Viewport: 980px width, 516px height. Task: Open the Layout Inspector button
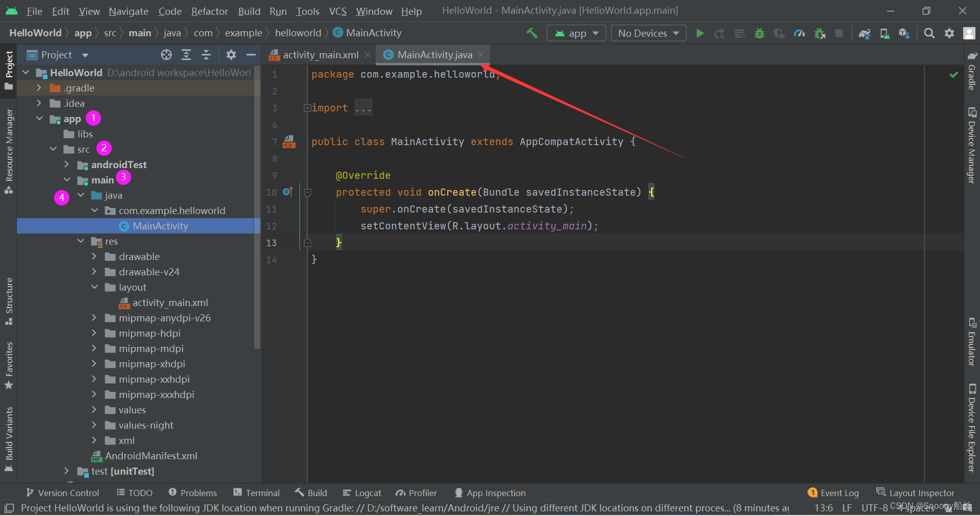tap(915, 492)
